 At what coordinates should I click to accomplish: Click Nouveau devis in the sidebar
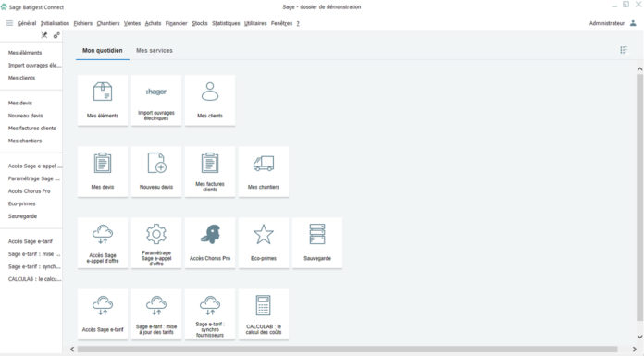[x=26, y=116]
